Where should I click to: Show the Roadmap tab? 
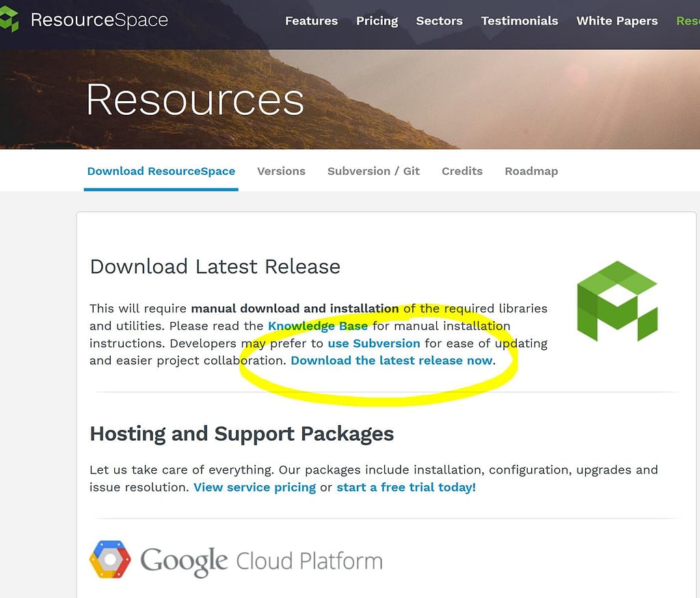(531, 172)
